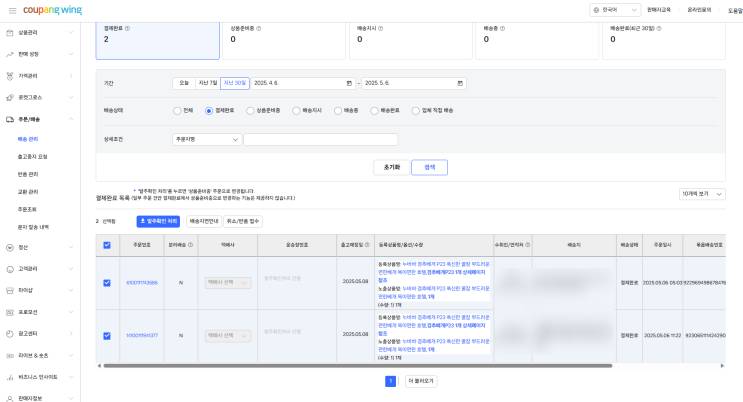This screenshot has height=402, width=743.
Task: Select the 지난 7일 period button
Action: tap(208, 83)
